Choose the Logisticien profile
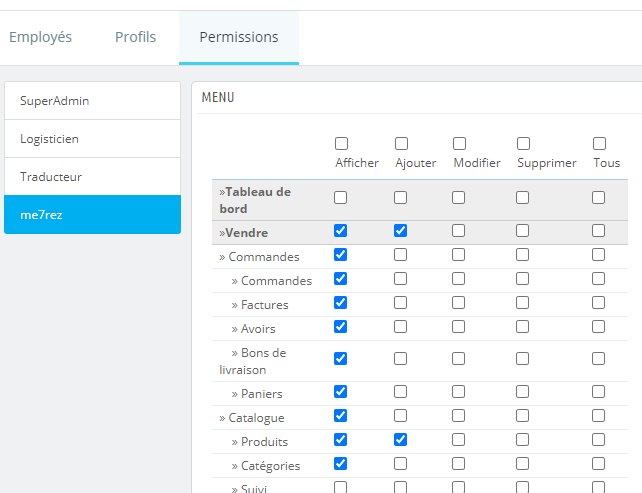Screen dimensions: 642x493 pyautogui.click(x=92, y=139)
